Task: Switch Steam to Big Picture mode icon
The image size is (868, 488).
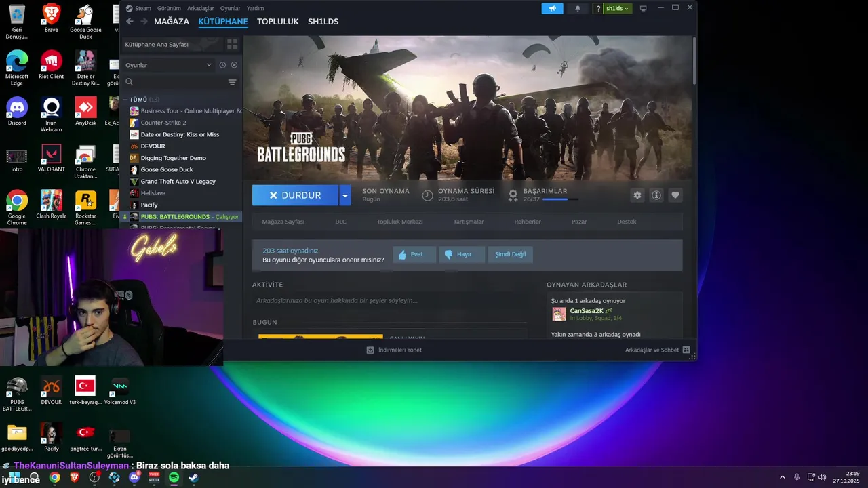Action: pyautogui.click(x=644, y=8)
